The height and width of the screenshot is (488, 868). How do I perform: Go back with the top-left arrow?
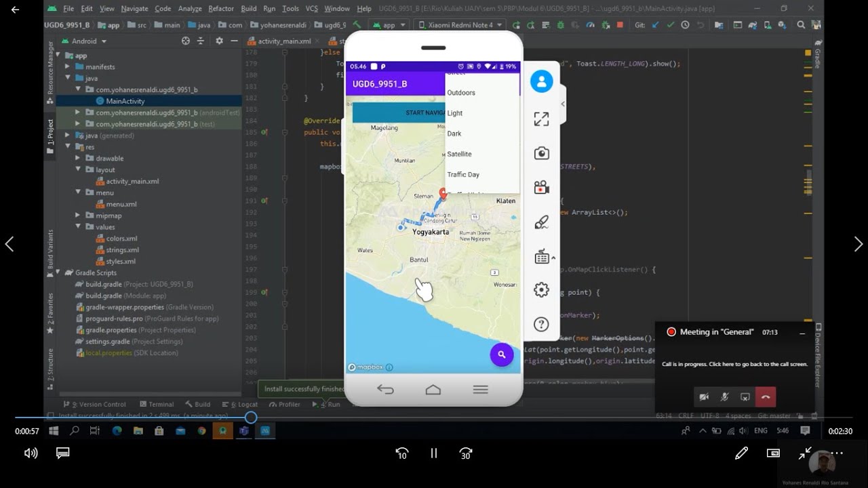(15, 9)
